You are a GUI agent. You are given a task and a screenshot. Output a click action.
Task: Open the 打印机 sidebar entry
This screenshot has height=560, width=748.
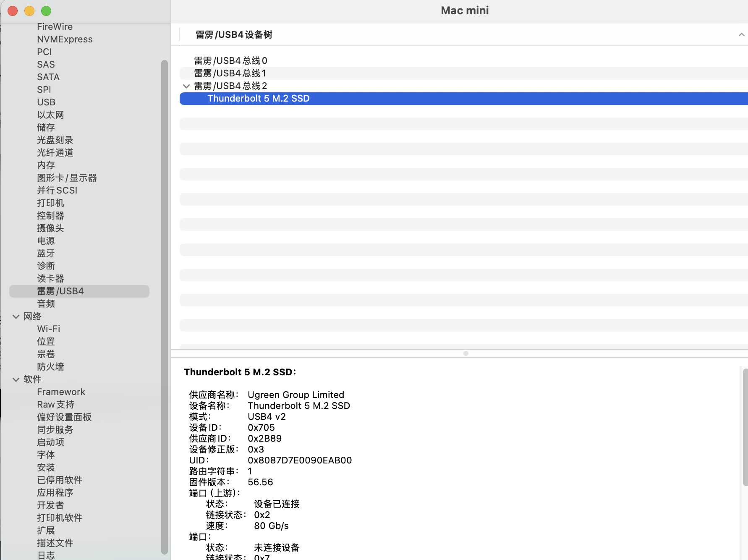pos(50,203)
